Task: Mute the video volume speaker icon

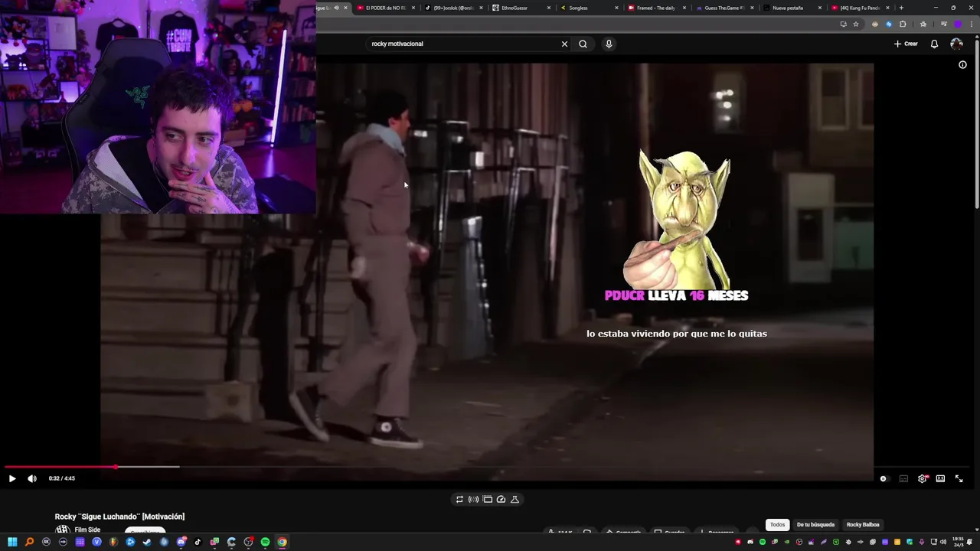Action: tap(32, 478)
